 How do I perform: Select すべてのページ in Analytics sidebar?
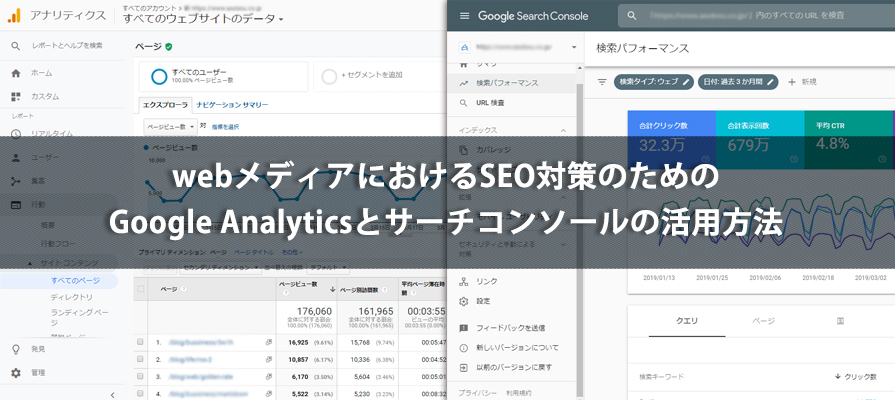[75, 281]
